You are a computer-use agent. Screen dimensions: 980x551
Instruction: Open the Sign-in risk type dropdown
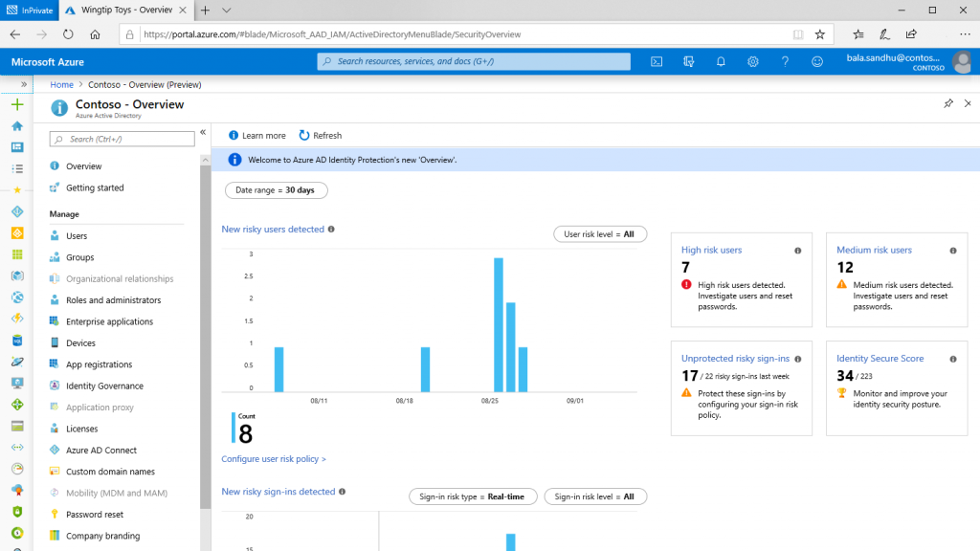473,496
